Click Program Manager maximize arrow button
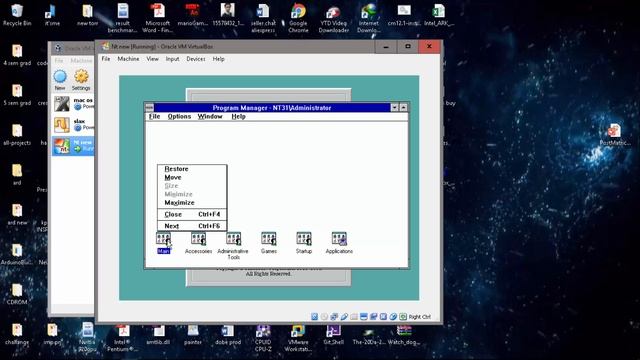Screen dimensions: 640x360 (x=403, y=107)
